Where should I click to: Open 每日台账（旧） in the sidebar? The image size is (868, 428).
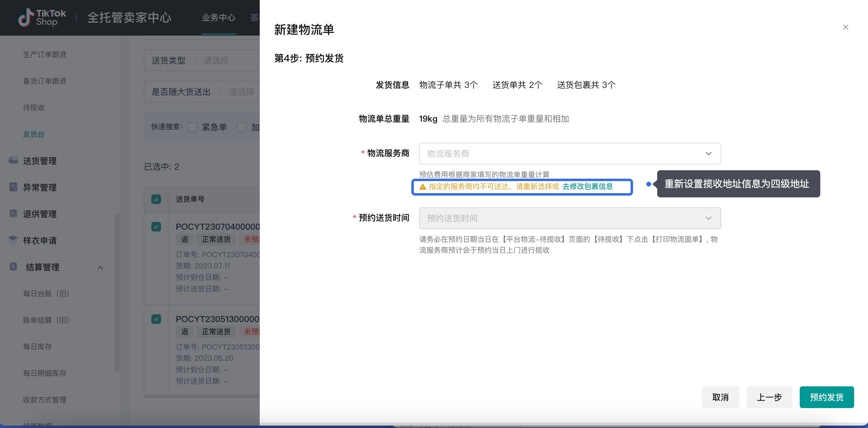click(x=46, y=293)
